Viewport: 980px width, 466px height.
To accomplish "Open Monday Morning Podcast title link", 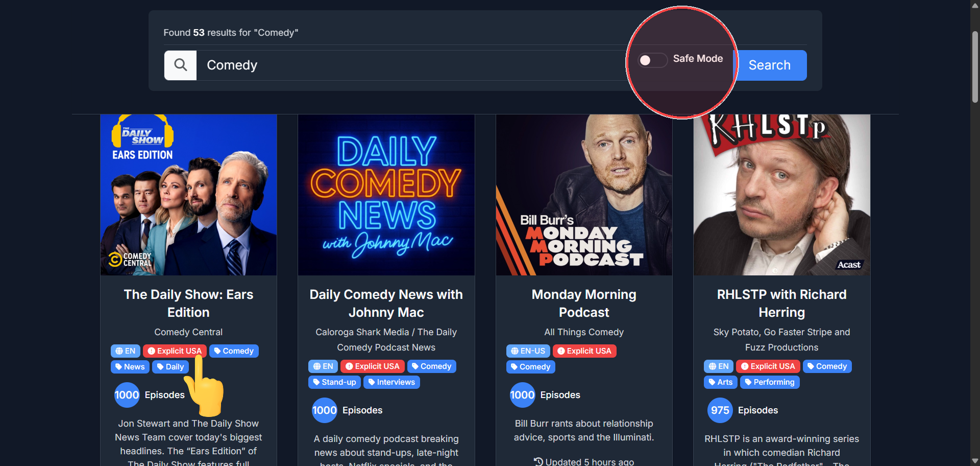I will tap(584, 303).
